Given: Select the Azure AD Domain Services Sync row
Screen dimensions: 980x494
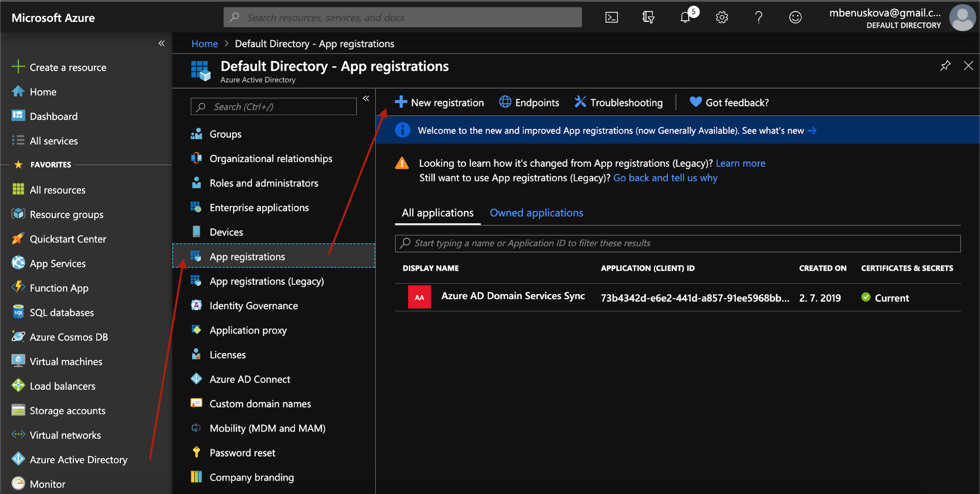Looking at the screenshot, I should pos(513,296).
